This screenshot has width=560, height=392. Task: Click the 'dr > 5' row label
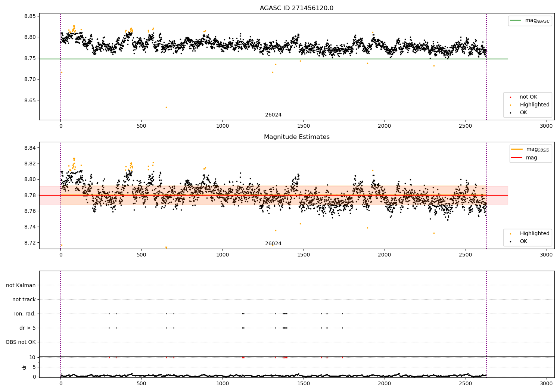tap(28, 328)
